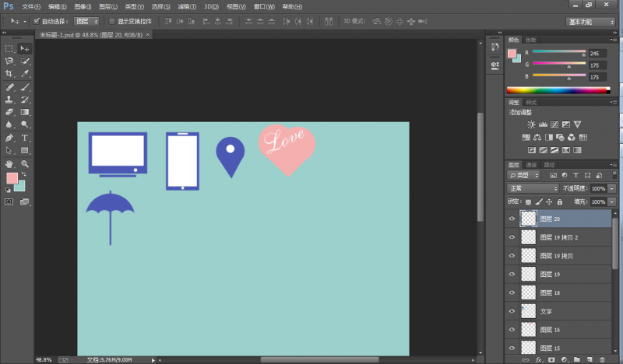Screen dimensions: 623x364
Task: Enable the 显示变换控件 checkbox
Action: [x=111, y=21]
